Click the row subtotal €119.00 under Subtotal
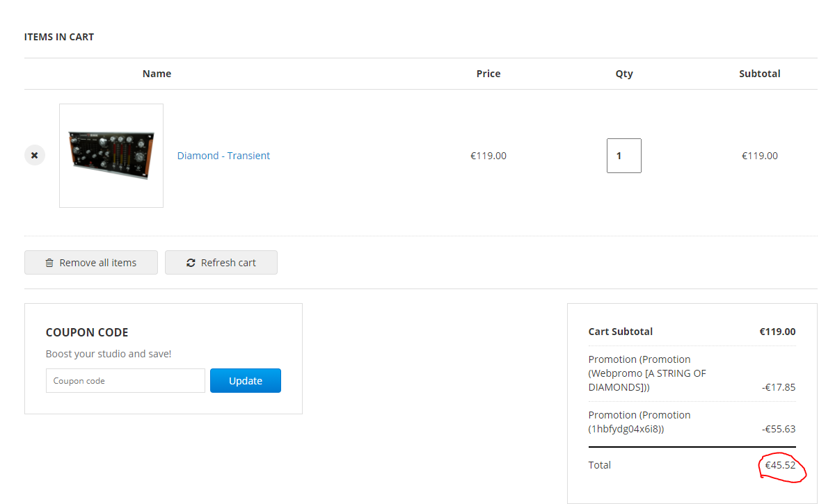Image resolution: width=819 pixels, height=504 pixels. pos(760,156)
